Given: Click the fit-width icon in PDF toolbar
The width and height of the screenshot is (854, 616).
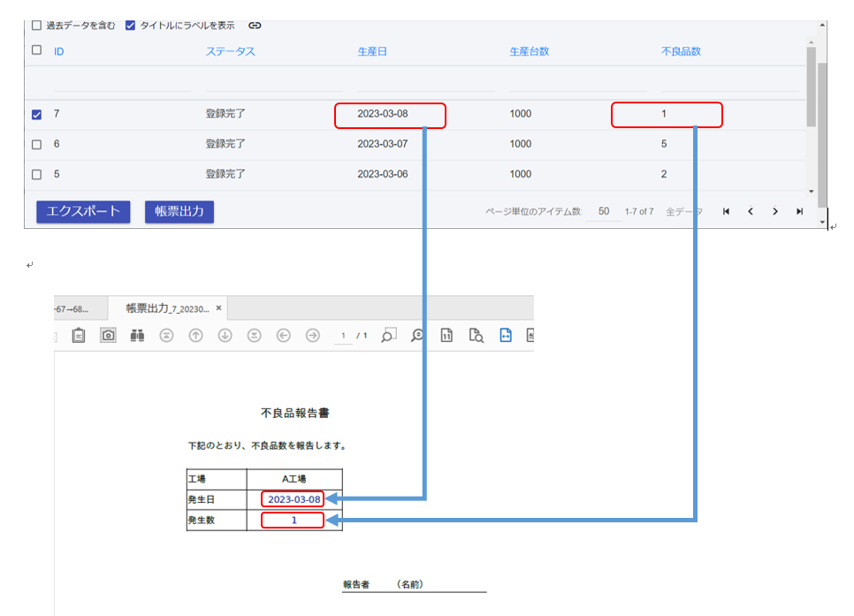Looking at the screenshot, I should [506, 336].
